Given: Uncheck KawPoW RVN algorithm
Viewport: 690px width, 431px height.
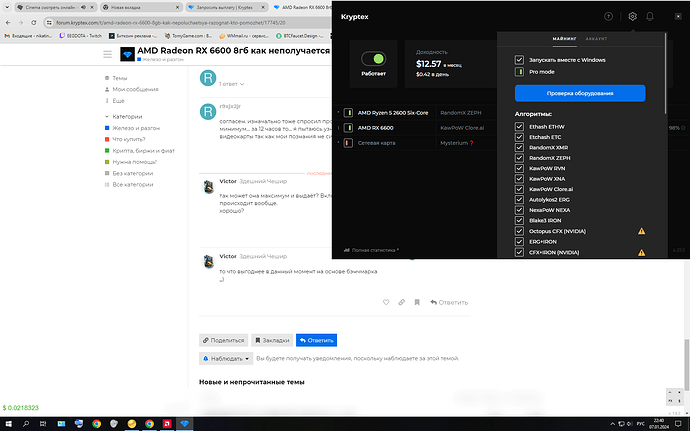Looking at the screenshot, I should point(519,168).
